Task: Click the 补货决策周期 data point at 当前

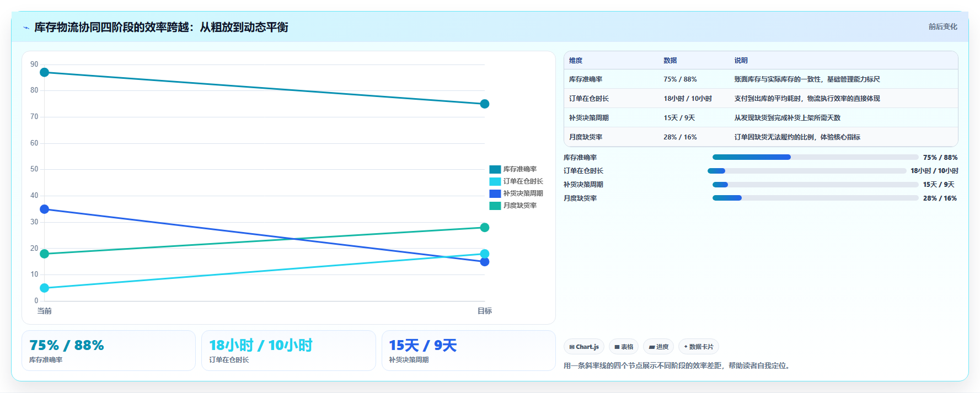Action: pyautogui.click(x=45, y=209)
